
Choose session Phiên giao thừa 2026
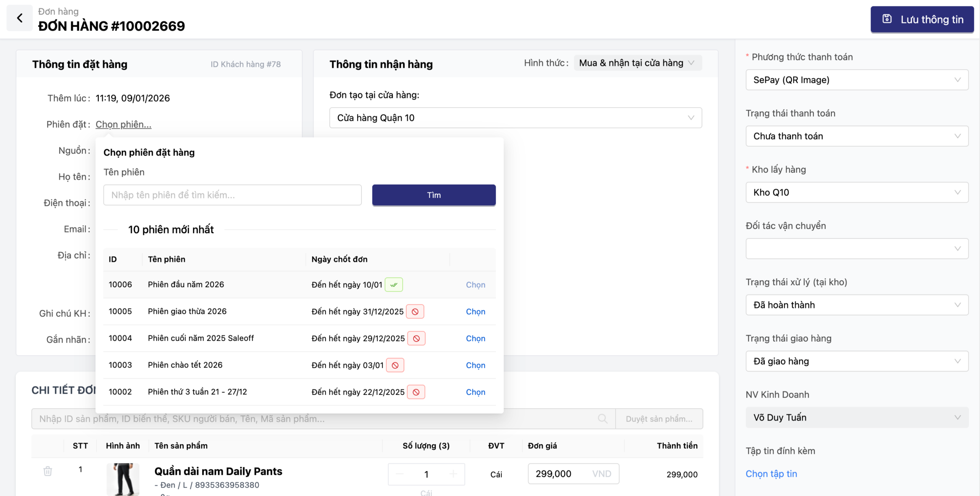point(475,311)
